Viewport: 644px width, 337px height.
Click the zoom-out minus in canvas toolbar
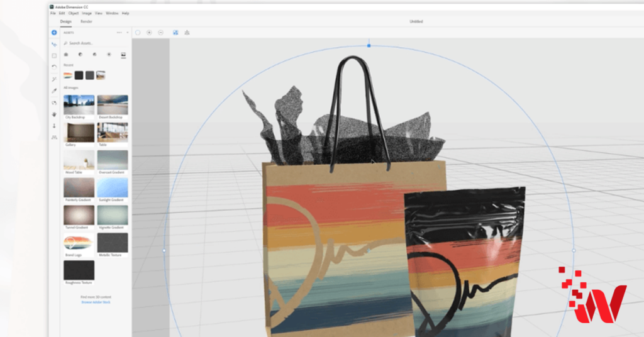(161, 32)
